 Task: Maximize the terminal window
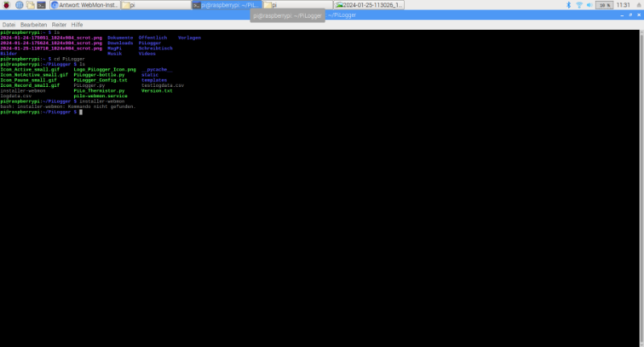point(631,15)
